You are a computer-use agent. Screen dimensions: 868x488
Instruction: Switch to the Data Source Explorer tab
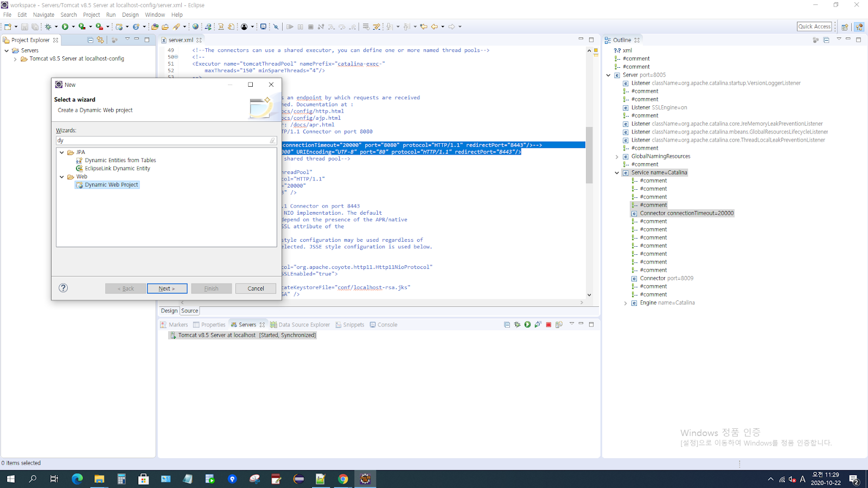300,325
